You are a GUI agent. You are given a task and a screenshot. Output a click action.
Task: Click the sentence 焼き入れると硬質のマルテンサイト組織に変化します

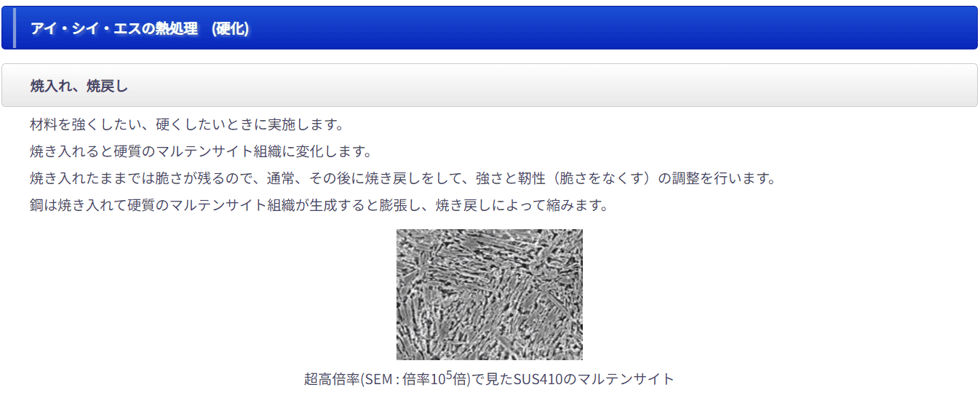coord(201,151)
